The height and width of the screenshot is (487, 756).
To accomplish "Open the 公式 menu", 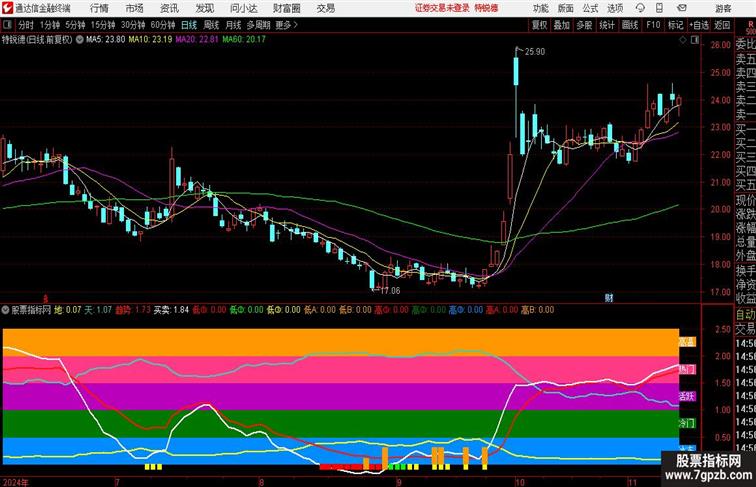I will pyautogui.click(x=590, y=8).
